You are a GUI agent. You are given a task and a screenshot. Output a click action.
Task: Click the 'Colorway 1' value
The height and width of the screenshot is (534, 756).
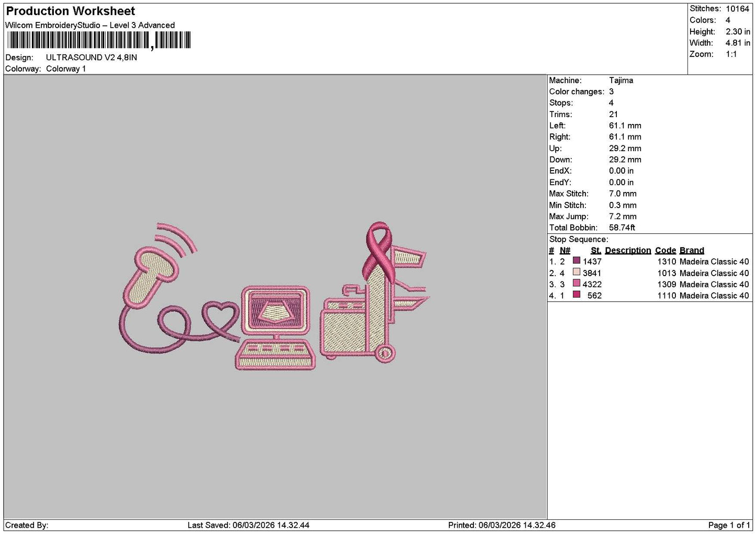click(x=66, y=69)
